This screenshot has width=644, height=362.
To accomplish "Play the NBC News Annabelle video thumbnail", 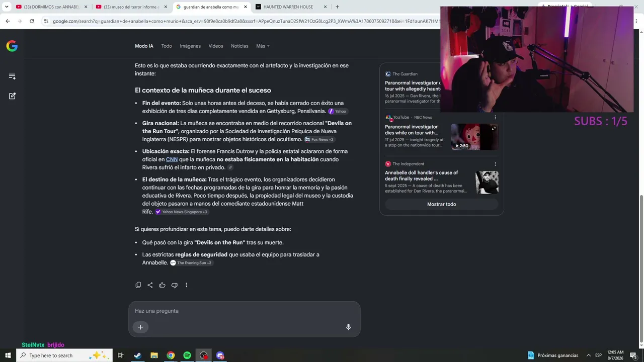I will click(474, 137).
